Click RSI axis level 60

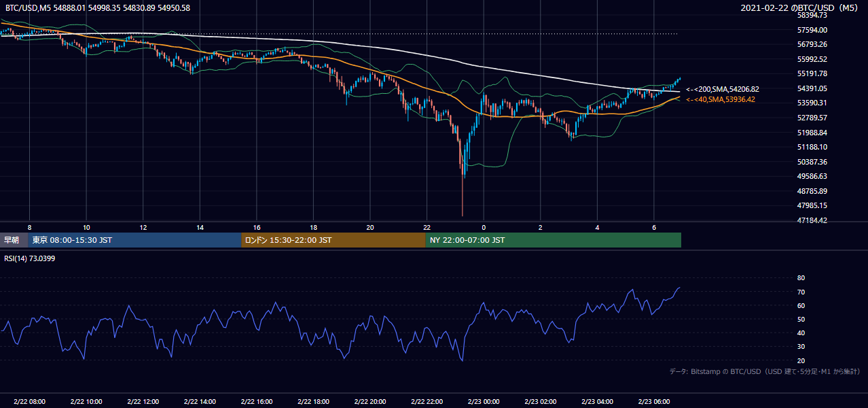pyautogui.click(x=801, y=305)
